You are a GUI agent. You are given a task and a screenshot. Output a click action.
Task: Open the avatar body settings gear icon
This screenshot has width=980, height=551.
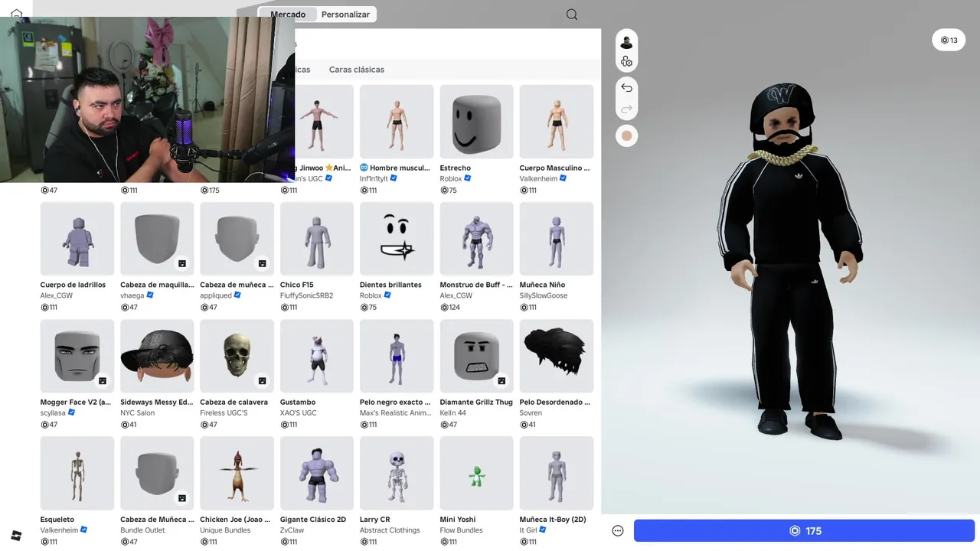pos(626,61)
